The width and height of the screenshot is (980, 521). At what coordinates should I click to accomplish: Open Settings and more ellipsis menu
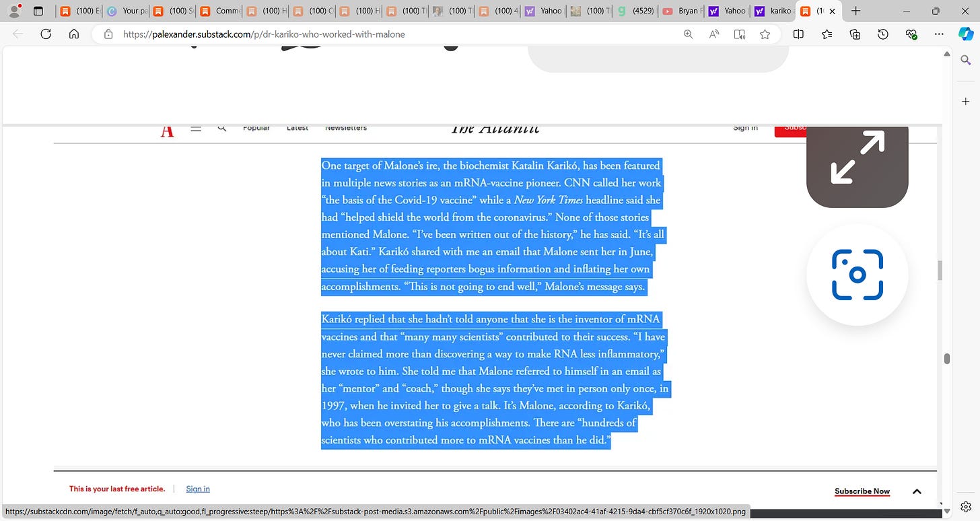[x=940, y=34]
